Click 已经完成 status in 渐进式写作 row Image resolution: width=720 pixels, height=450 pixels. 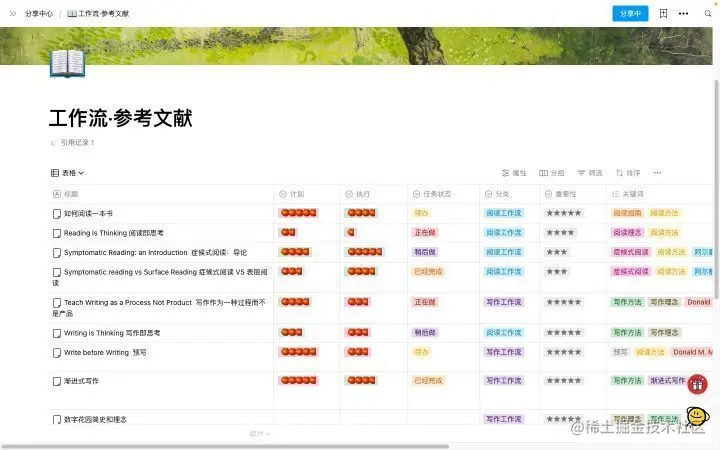pyautogui.click(x=428, y=381)
